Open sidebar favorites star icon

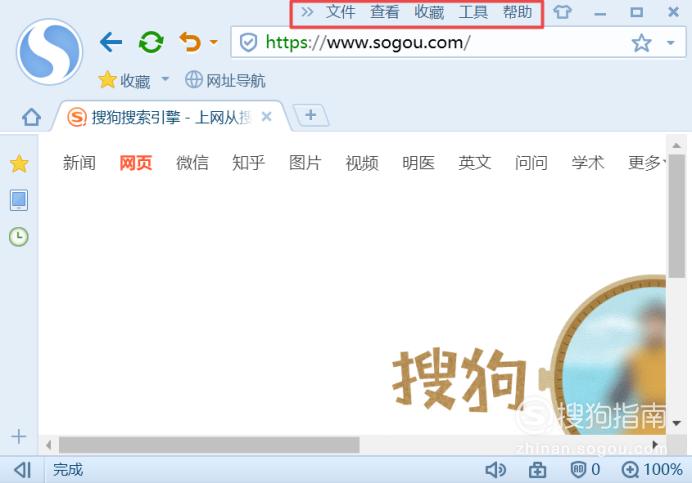[x=19, y=164]
